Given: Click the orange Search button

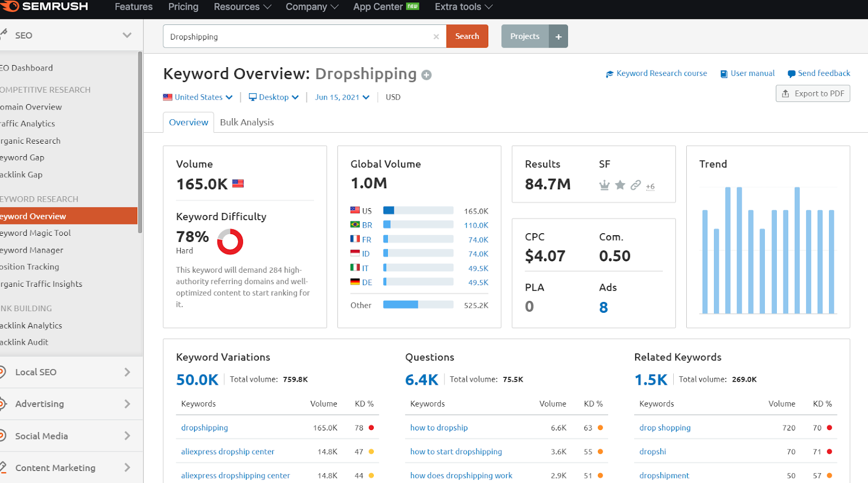Looking at the screenshot, I should [x=467, y=36].
